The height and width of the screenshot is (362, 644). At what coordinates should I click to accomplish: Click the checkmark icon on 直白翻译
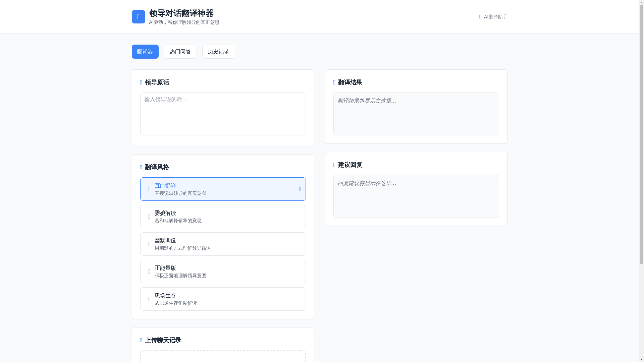click(300, 189)
